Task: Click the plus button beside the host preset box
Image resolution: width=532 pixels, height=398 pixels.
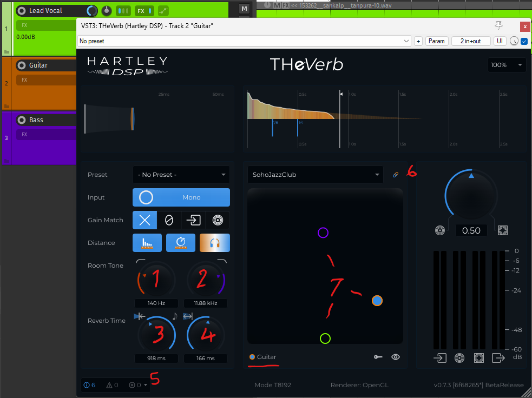Action: point(418,41)
